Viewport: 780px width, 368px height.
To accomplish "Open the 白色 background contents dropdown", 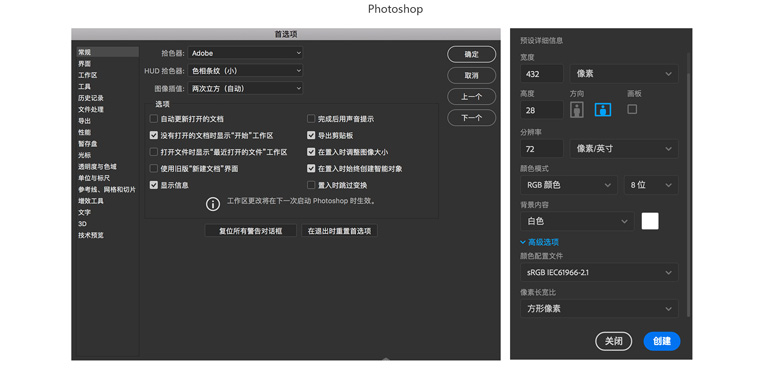I will point(577,221).
